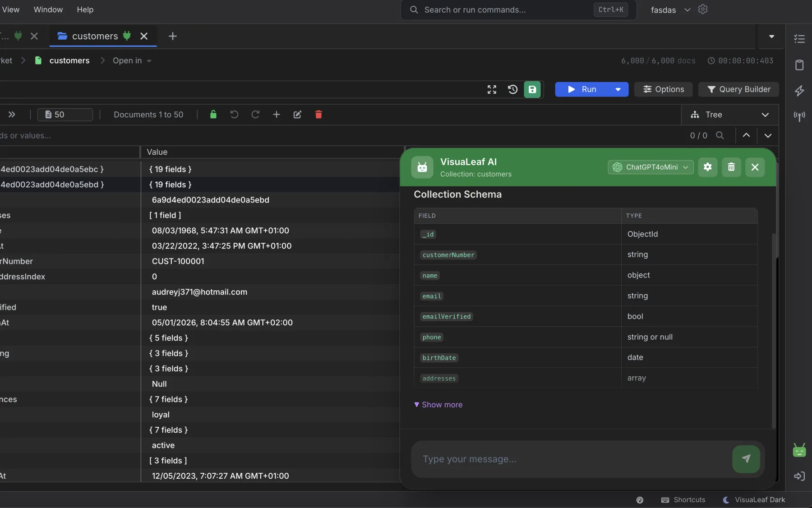Image resolution: width=812 pixels, height=508 pixels.
Task: Click the refresh redo arrow icon
Action: [255, 115]
